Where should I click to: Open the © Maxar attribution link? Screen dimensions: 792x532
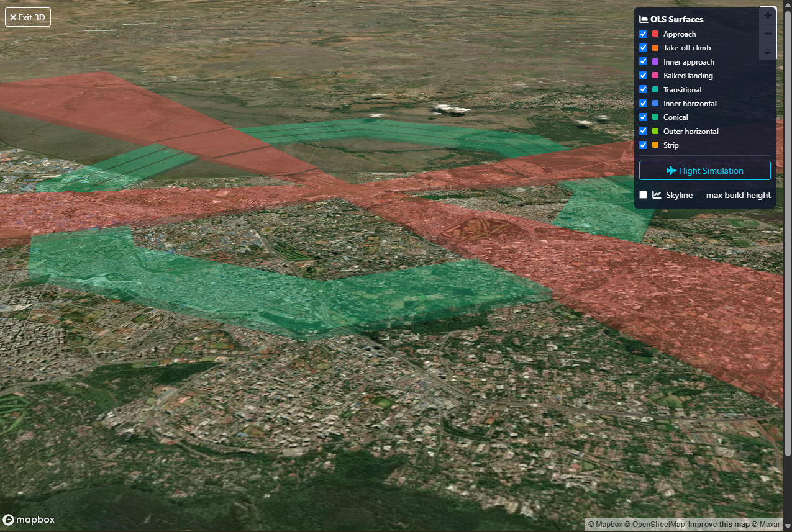tap(766, 525)
